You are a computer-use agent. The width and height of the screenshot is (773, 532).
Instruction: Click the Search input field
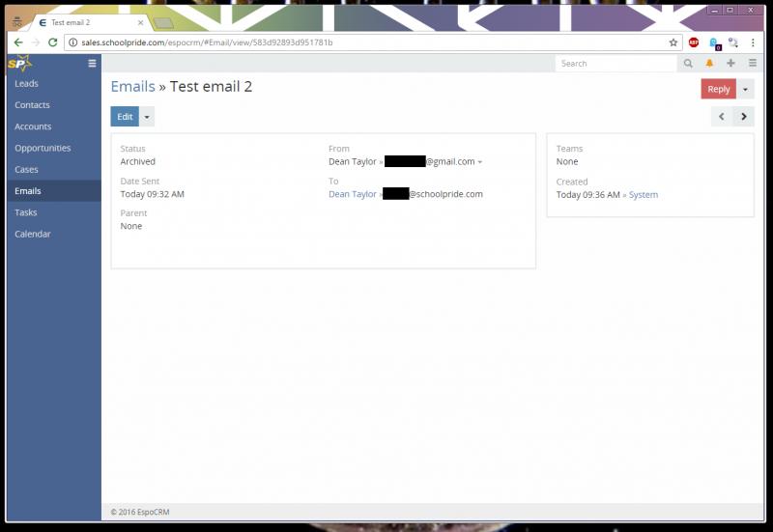616,63
